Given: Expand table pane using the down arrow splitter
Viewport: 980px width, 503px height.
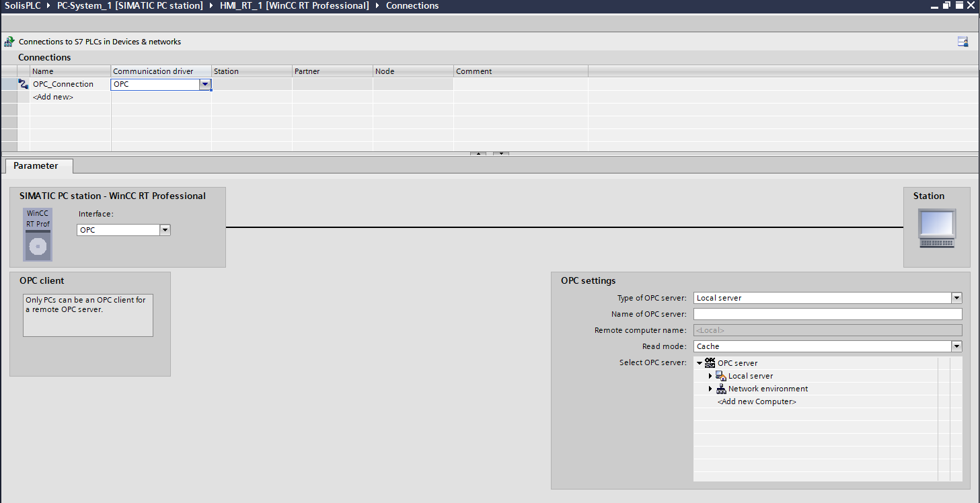Looking at the screenshot, I should click(x=500, y=154).
